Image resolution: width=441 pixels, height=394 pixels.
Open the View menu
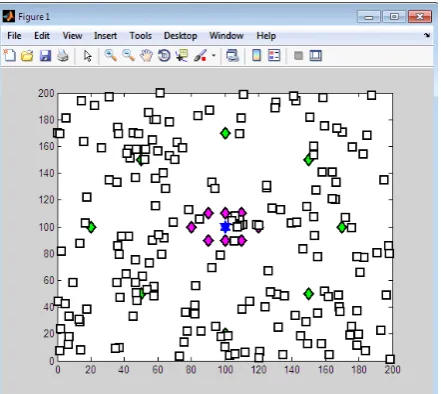[x=72, y=36]
